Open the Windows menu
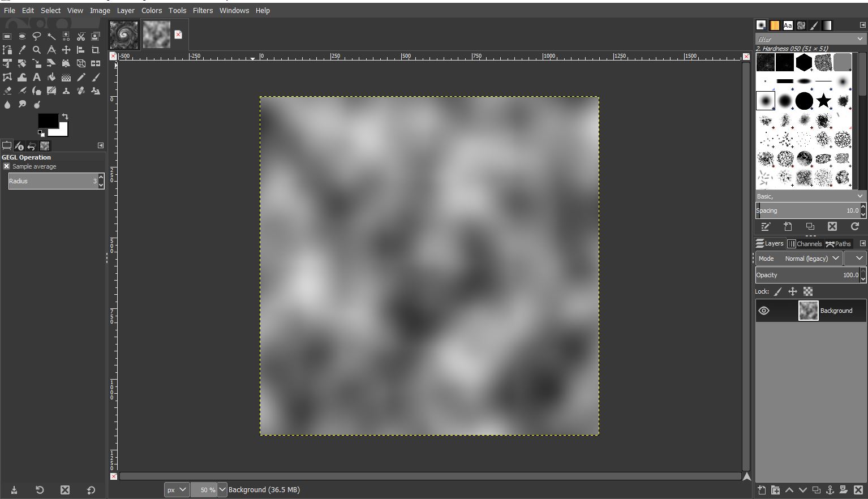Viewport: 868px width, 499px height. [x=234, y=10]
